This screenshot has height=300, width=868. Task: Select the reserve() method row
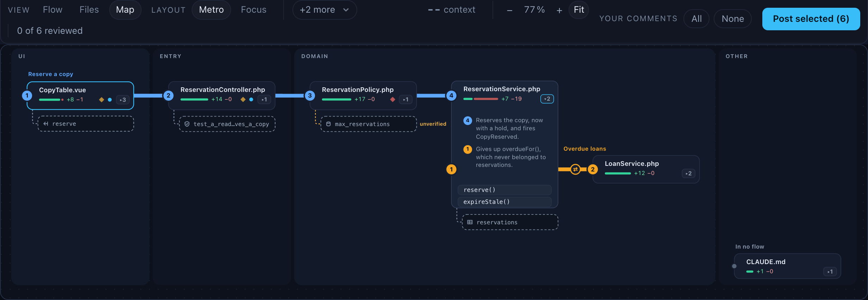click(504, 190)
